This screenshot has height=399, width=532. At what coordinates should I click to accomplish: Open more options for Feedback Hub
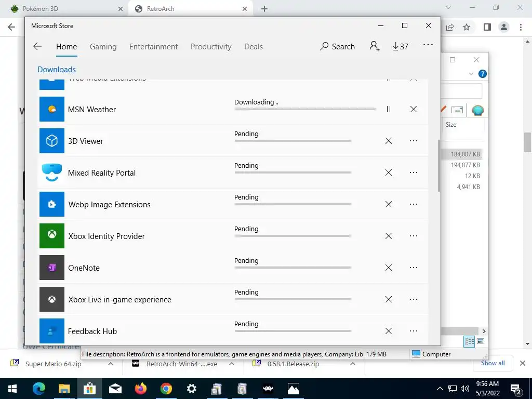(x=413, y=331)
